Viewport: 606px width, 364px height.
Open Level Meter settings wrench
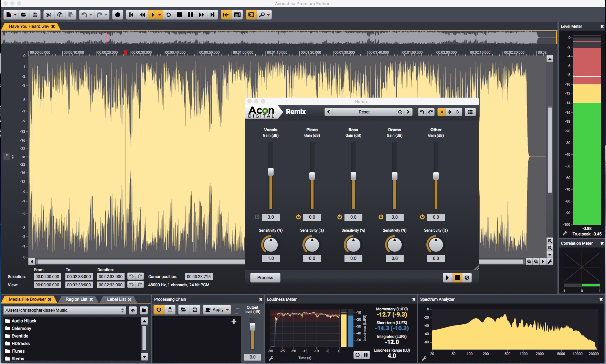tap(565, 233)
